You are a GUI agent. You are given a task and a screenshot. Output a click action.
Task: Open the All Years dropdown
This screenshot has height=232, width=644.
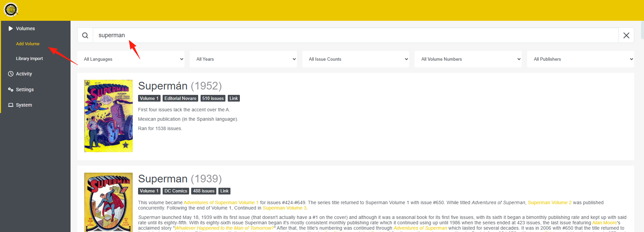coord(243,59)
